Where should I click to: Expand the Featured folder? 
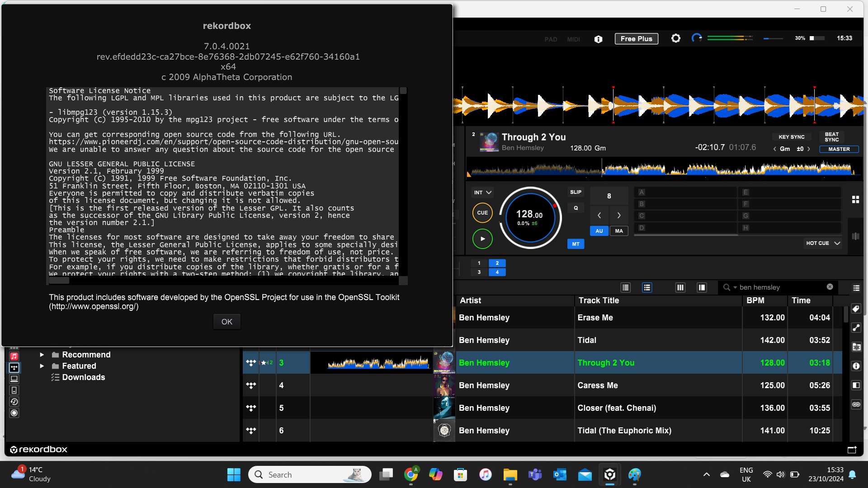coord(42,366)
